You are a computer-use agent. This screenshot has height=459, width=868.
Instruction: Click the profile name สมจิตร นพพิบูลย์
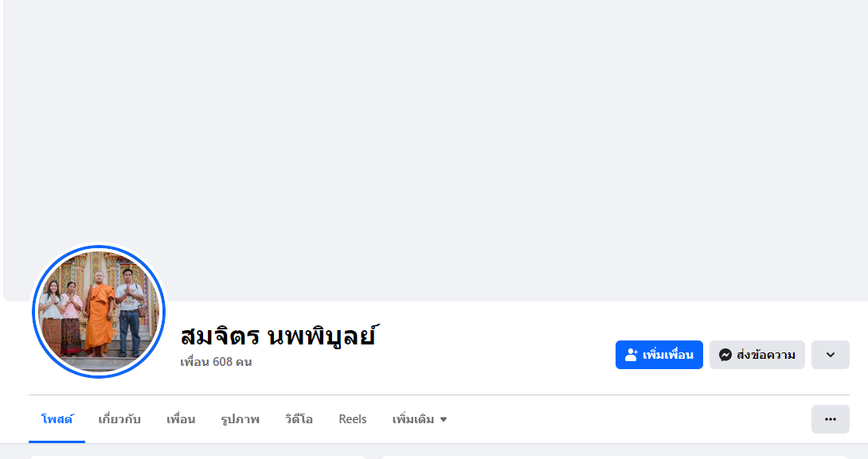click(277, 335)
